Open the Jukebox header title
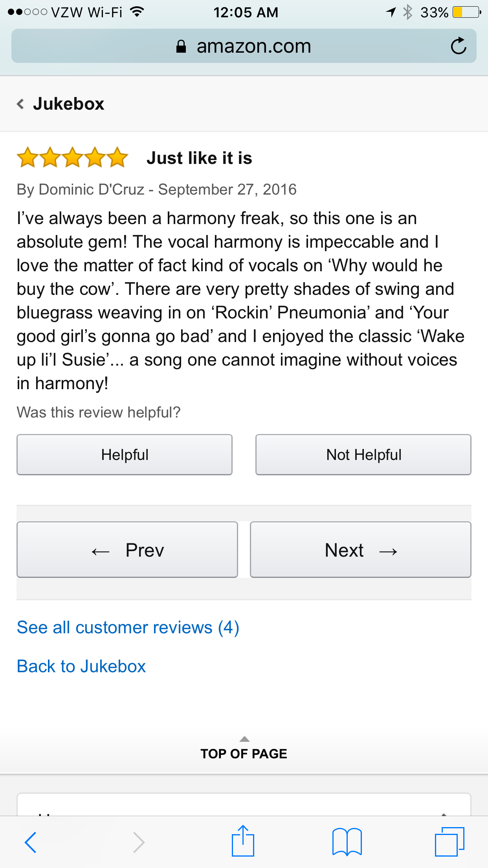The width and height of the screenshot is (488, 868). tap(69, 104)
